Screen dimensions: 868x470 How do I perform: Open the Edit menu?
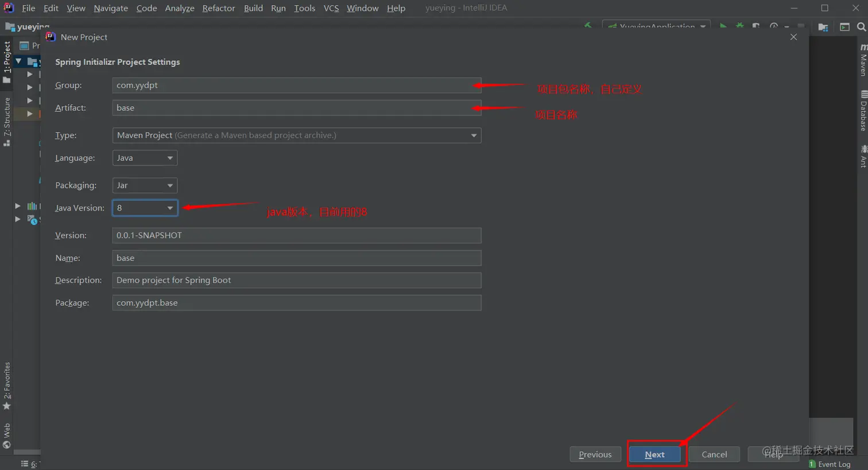click(x=51, y=8)
